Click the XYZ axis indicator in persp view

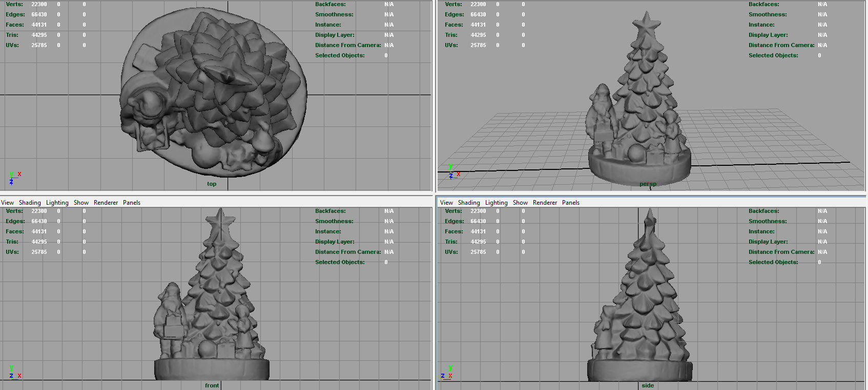[x=454, y=171]
